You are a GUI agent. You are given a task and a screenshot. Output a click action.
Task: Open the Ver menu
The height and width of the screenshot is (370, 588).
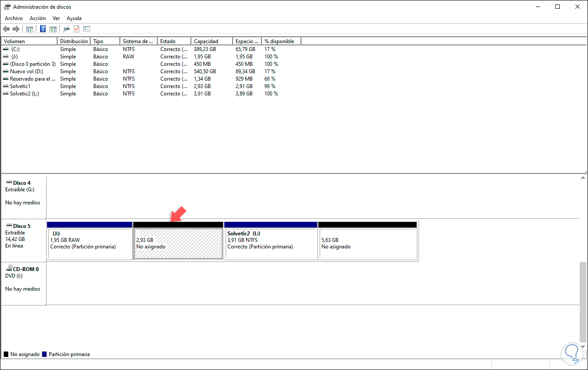pyautogui.click(x=56, y=18)
